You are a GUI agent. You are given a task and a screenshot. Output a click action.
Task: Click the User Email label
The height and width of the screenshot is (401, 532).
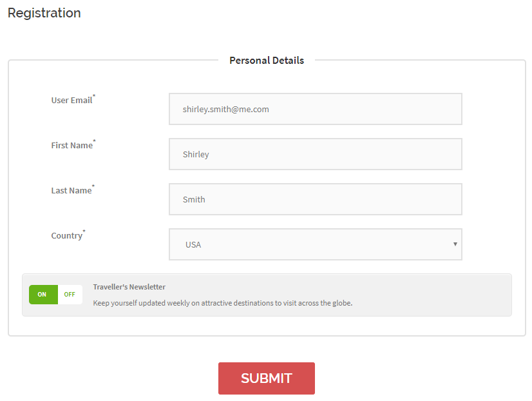71,101
